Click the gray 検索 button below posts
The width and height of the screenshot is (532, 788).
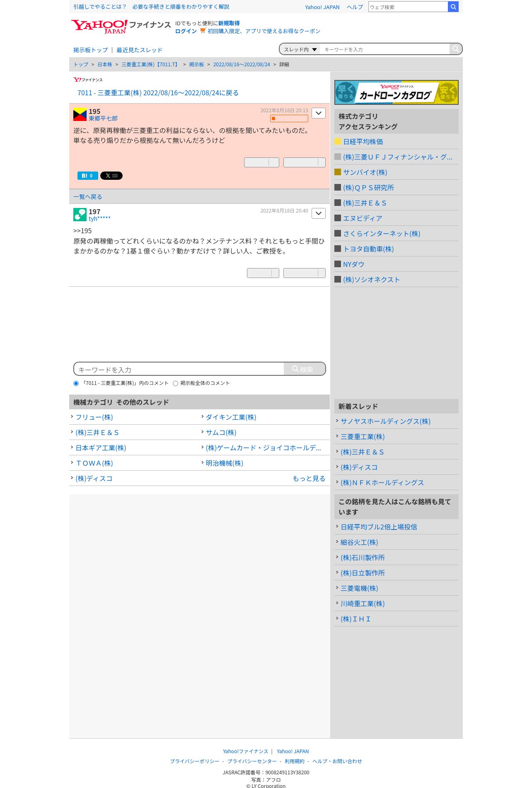pyautogui.click(x=305, y=369)
